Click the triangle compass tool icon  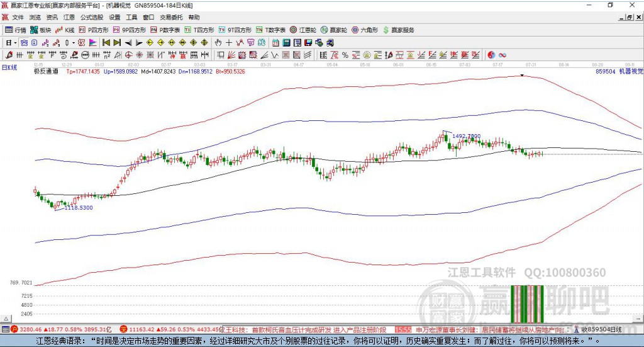pyautogui.click(x=118, y=55)
